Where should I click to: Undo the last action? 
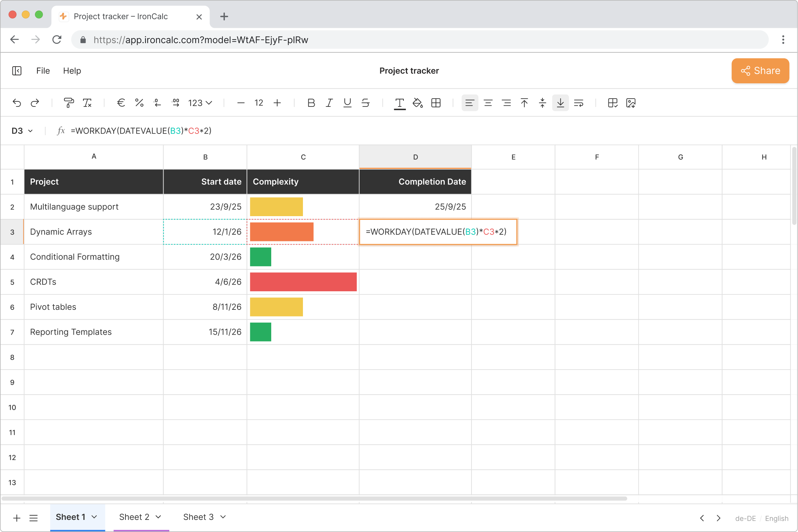[x=17, y=103]
